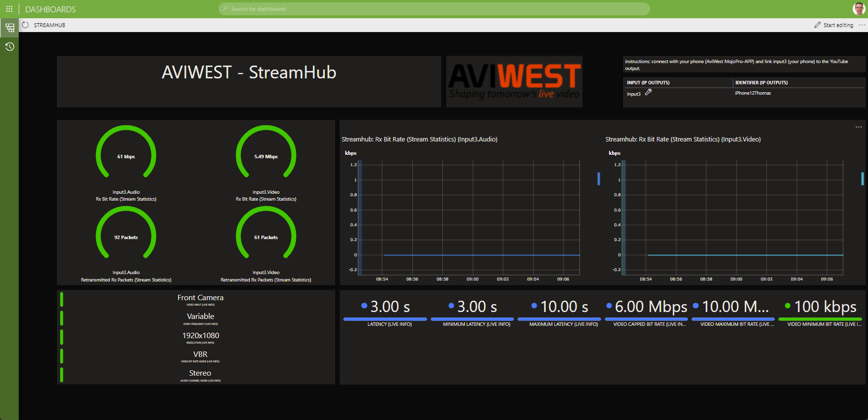Click the IDENTIFIER (IP OUTPUTS) column header
The width and height of the screenshot is (868, 420).
pos(761,83)
